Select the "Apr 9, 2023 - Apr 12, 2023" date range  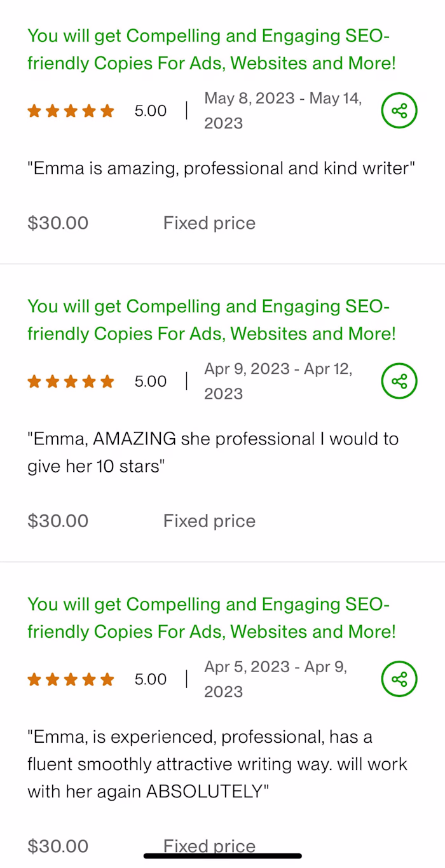(278, 381)
